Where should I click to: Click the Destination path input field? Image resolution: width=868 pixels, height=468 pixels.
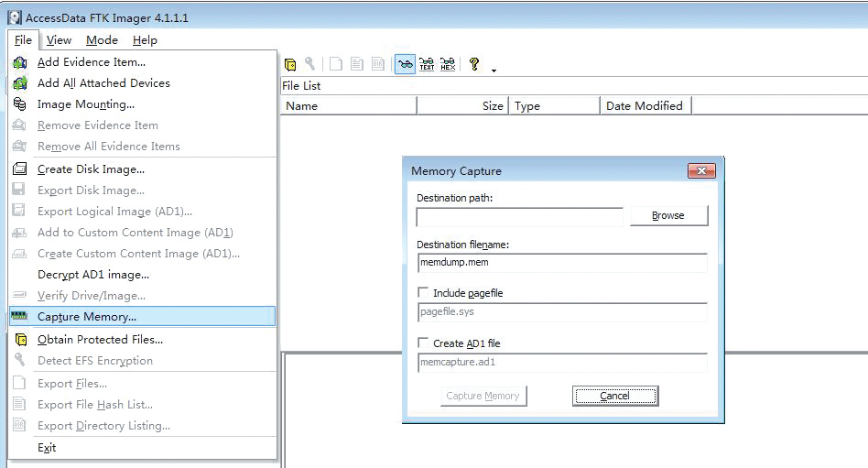click(520, 217)
